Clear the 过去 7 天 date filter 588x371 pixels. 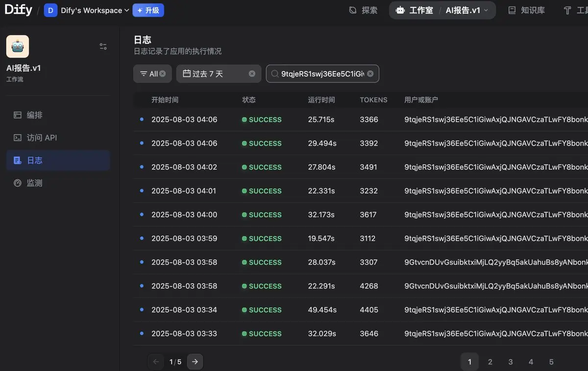pyautogui.click(x=252, y=74)
